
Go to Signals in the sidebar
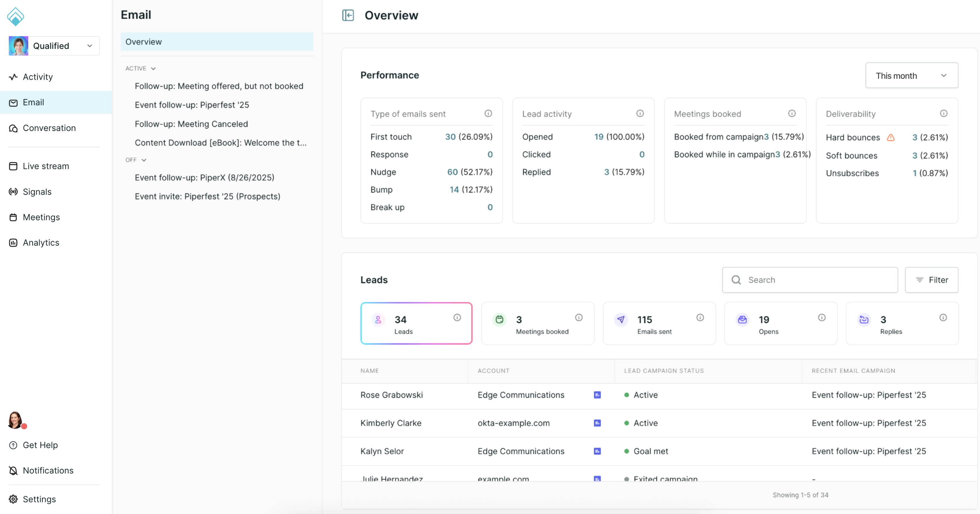coord(37,192)
